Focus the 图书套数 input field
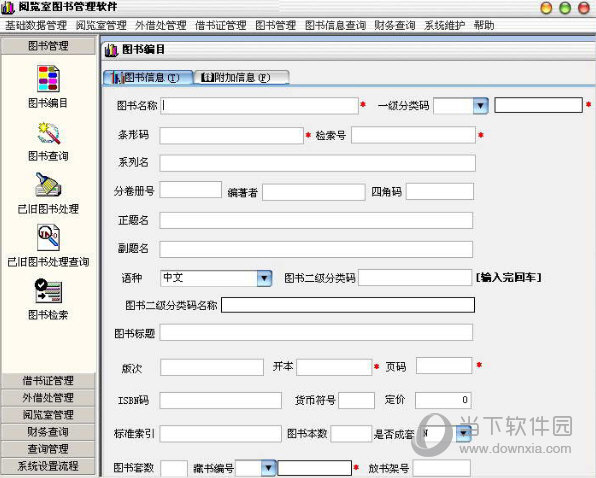This screenshot has width=596, height=478. [x=174, y=468]
